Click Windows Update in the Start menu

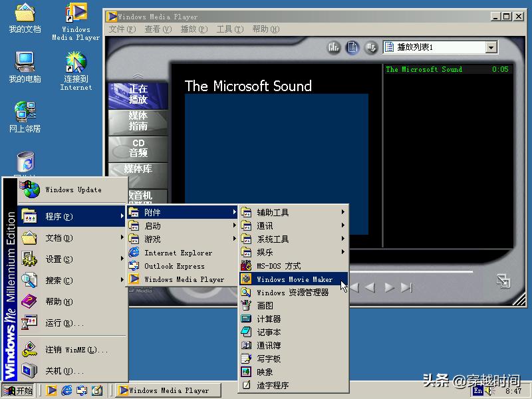tap(73, 189)
